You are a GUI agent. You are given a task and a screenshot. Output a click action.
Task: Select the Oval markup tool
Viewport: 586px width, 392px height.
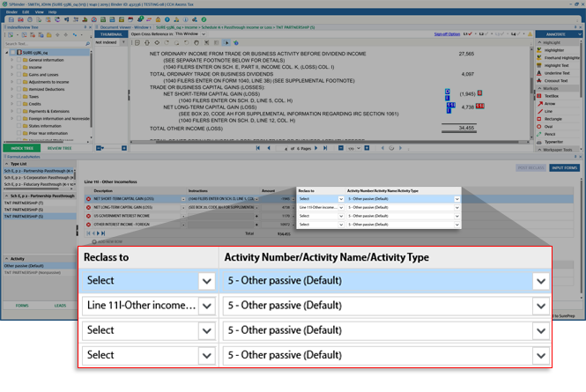coord(550,126)
